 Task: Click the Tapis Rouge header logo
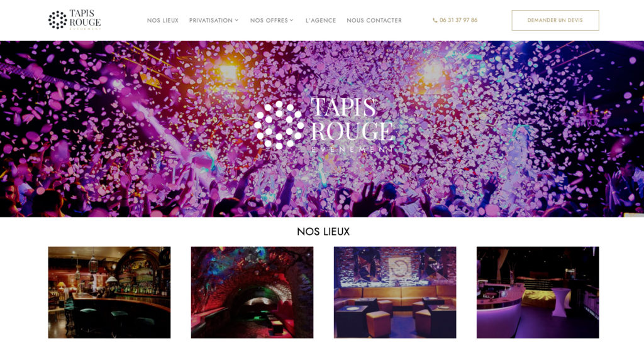pyautogui.click(x=74, y=19)
